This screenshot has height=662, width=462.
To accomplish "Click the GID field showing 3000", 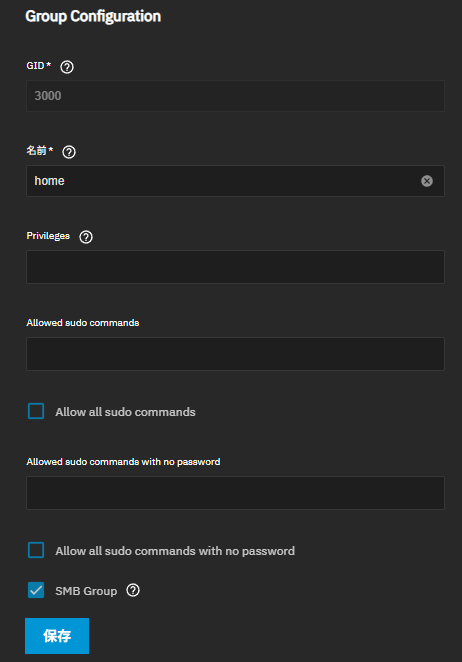I will click(235, 96).
